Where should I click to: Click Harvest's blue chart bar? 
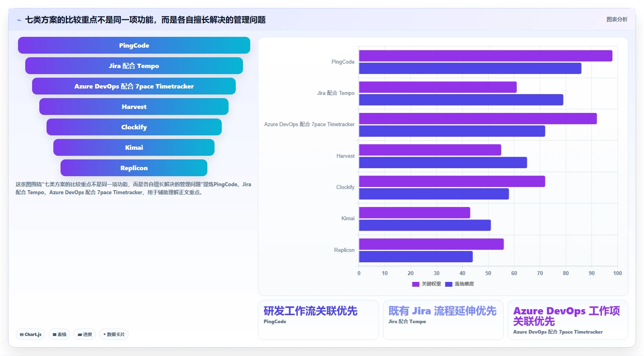coord(443,163)
